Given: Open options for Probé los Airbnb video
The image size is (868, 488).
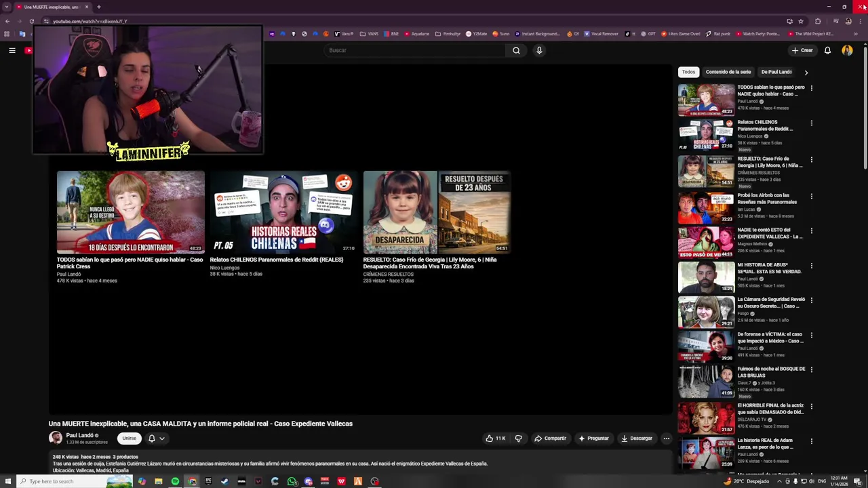Looking at the screenshot, I should tap(811, 197).
